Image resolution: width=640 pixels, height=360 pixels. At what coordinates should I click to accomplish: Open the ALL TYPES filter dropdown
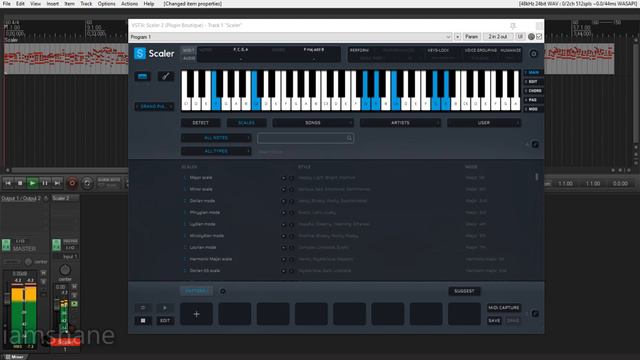click(x=216, y=151)
